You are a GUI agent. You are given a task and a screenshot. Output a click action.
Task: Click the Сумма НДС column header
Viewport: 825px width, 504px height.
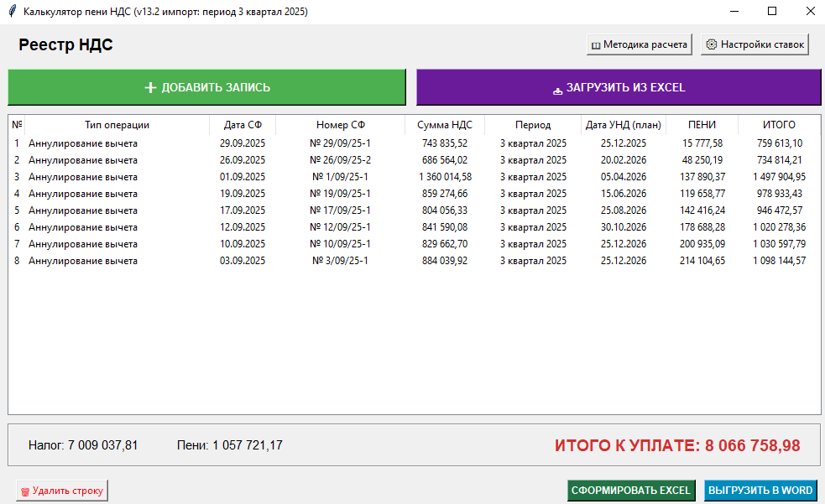[445, 125]
